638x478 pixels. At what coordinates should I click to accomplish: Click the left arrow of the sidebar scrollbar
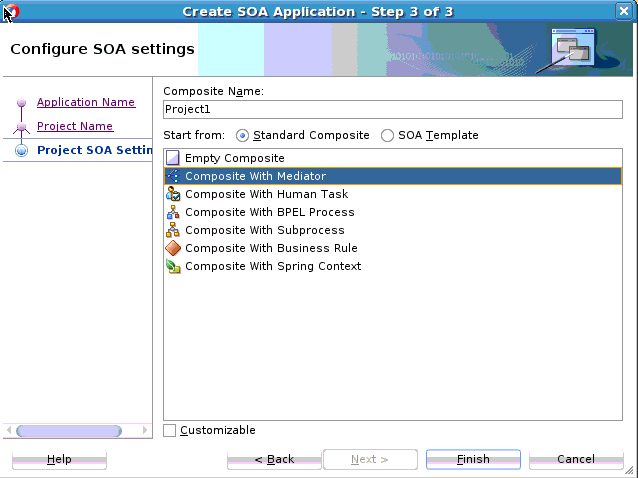click(9, 430)
